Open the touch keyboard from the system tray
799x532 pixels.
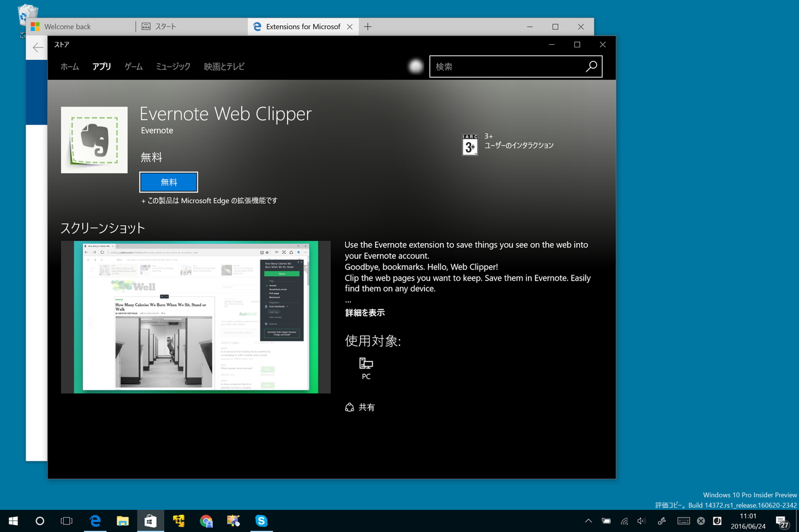[684, 521]
